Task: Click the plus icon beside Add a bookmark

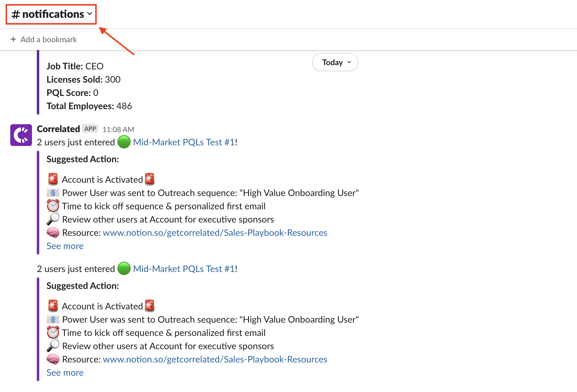Action: pos(13,39)
